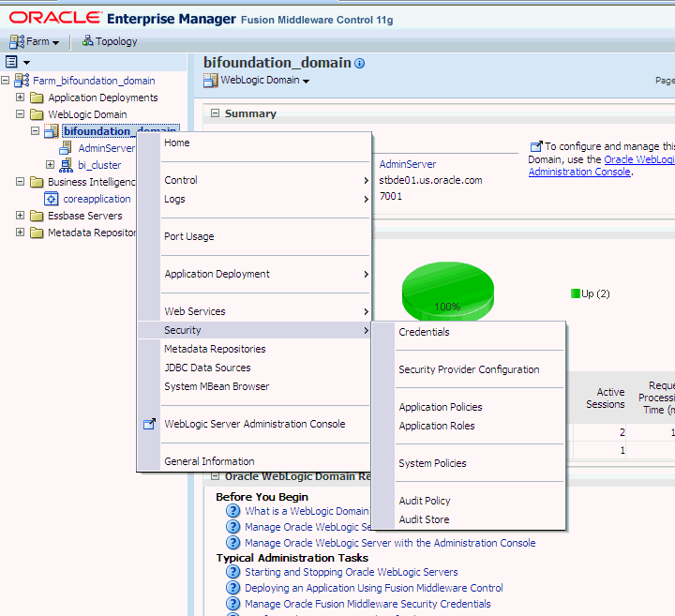The width and height of the screenshot is (675, 616).
Task: Open the Control submenu
Action: point(254,180)
